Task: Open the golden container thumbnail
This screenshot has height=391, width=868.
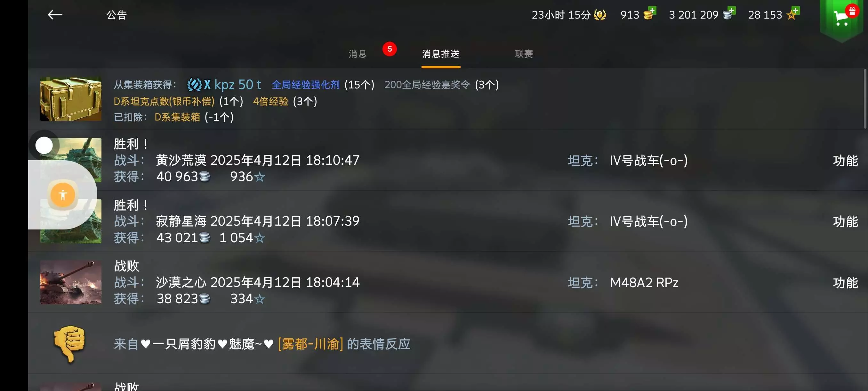Action: 71,99
